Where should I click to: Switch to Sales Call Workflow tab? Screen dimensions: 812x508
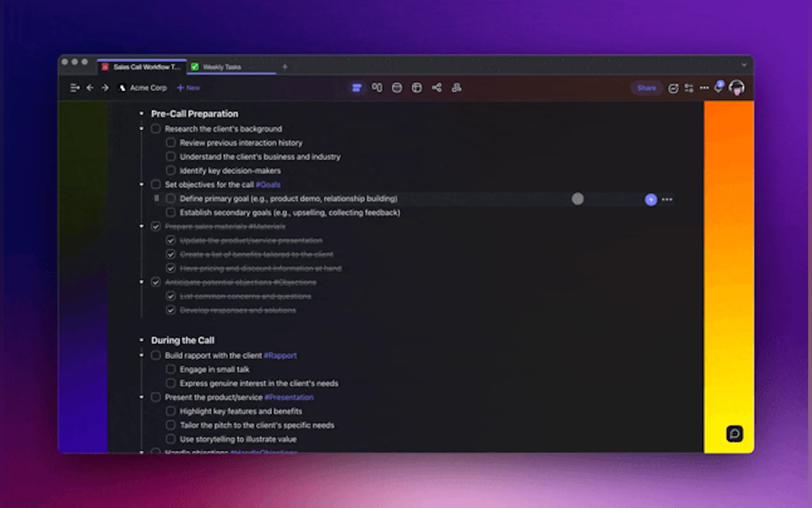(141, 67)
